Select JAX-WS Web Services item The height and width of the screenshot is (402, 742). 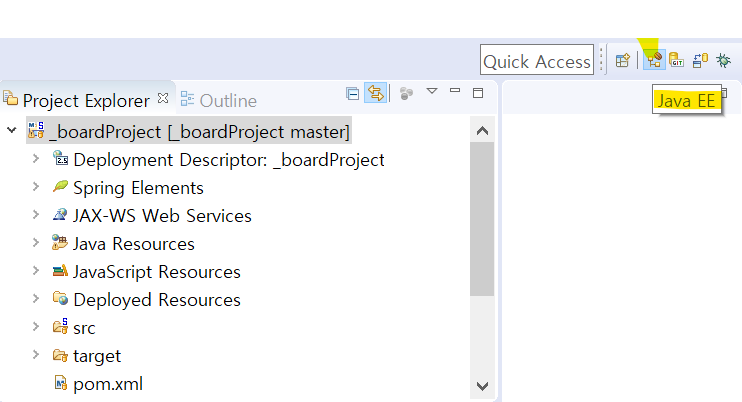tap(162, 216)
